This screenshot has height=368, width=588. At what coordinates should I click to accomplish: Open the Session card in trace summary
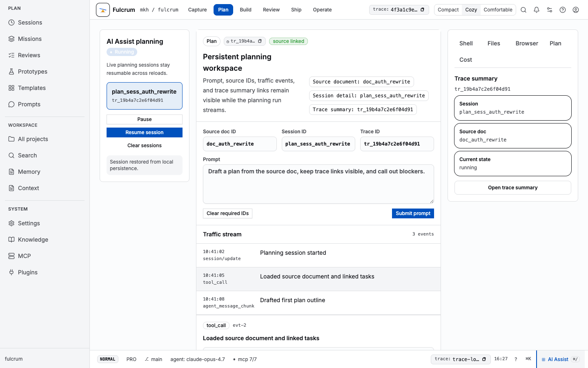pos(513,108)
